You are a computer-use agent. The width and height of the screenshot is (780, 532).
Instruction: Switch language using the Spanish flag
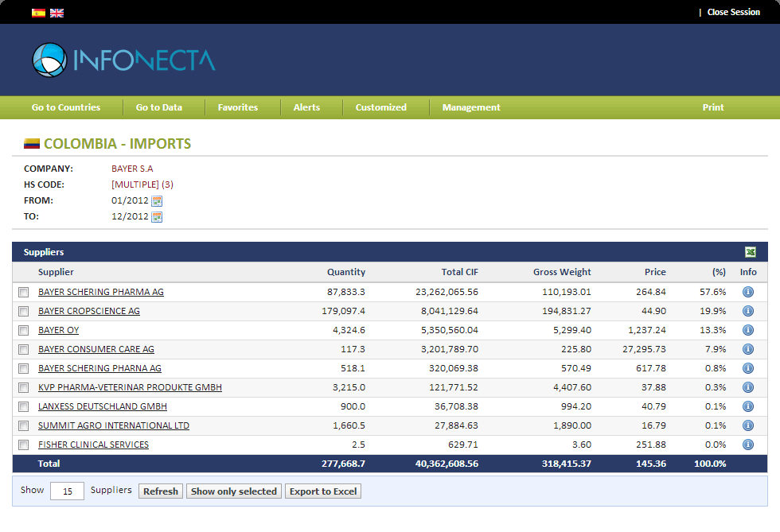38,13
